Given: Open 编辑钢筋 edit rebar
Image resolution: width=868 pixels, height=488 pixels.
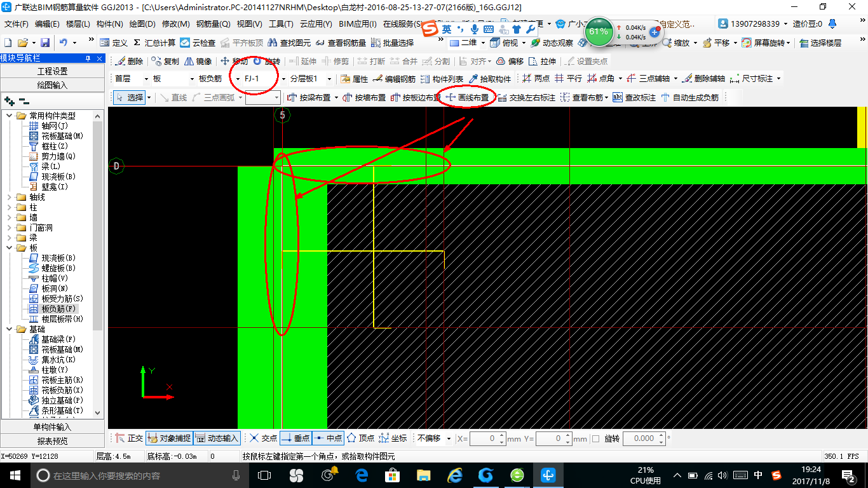Looking at the screenshot, I should coord(394,79).
